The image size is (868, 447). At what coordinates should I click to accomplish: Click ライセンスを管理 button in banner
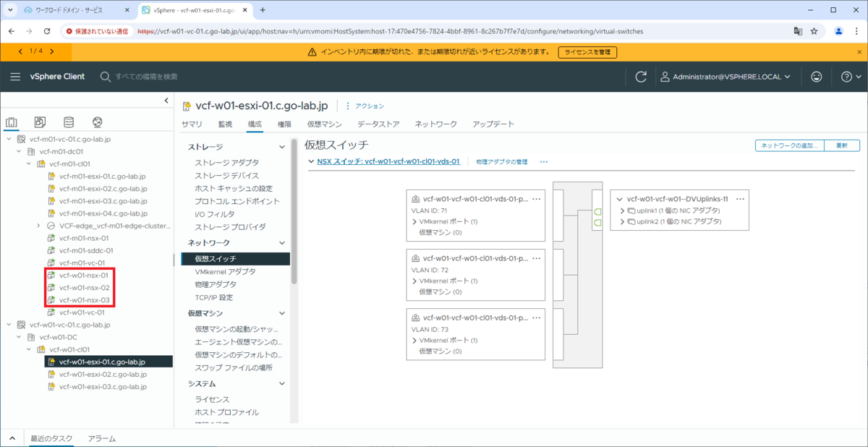587,52
